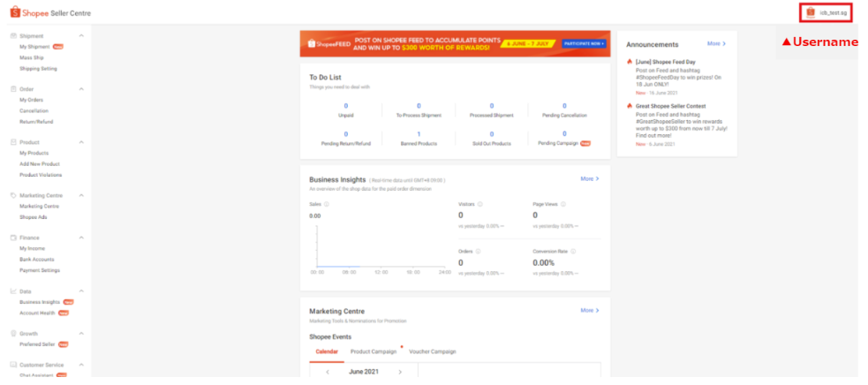This screenshot has width=868, height=385.
Task: Click the Marketing Centre tag icon in the sidebar
Action: point(12,195)
